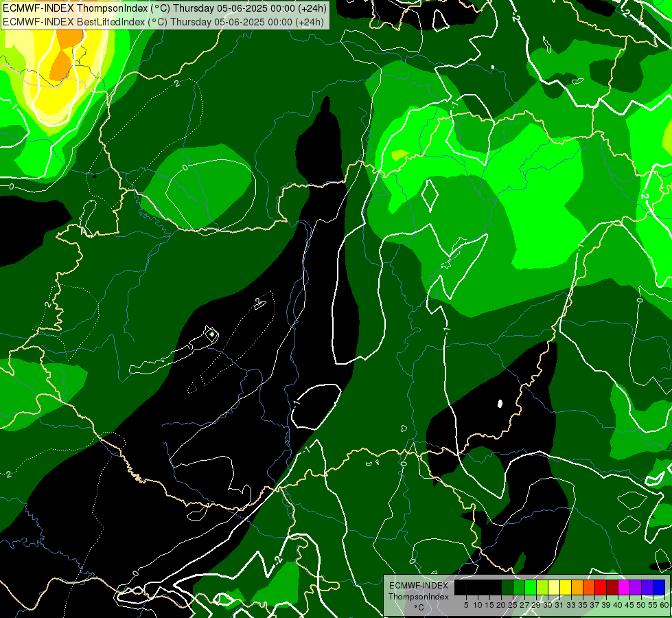Pick the purple 45–50 legend swatch
The width and height of the screenshot is (672, 618).
(636, 587)
